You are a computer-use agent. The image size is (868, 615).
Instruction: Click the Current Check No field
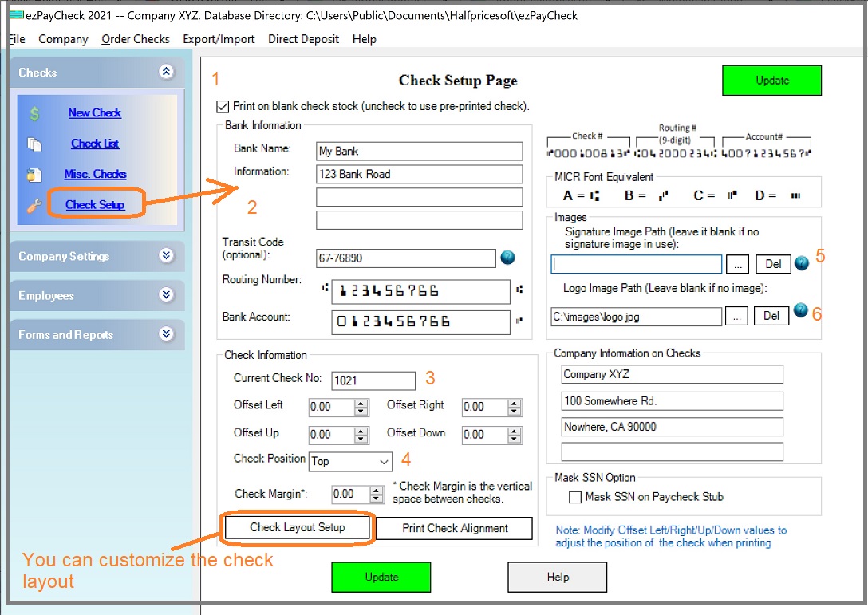tap(373, 381)
